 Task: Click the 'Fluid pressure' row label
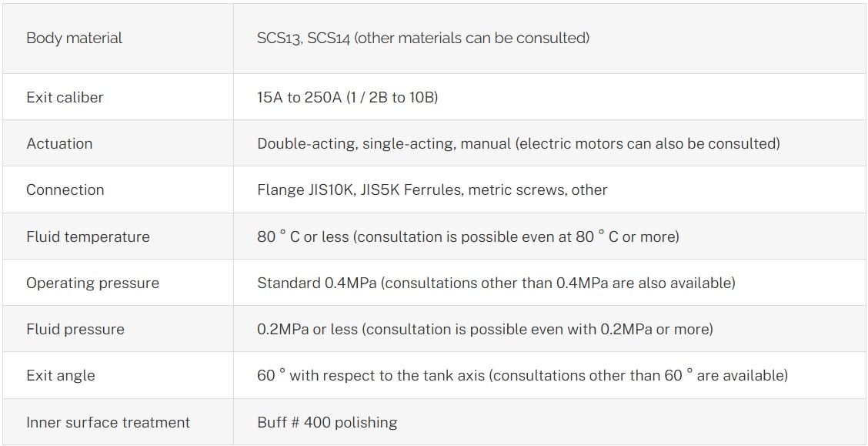75,330
